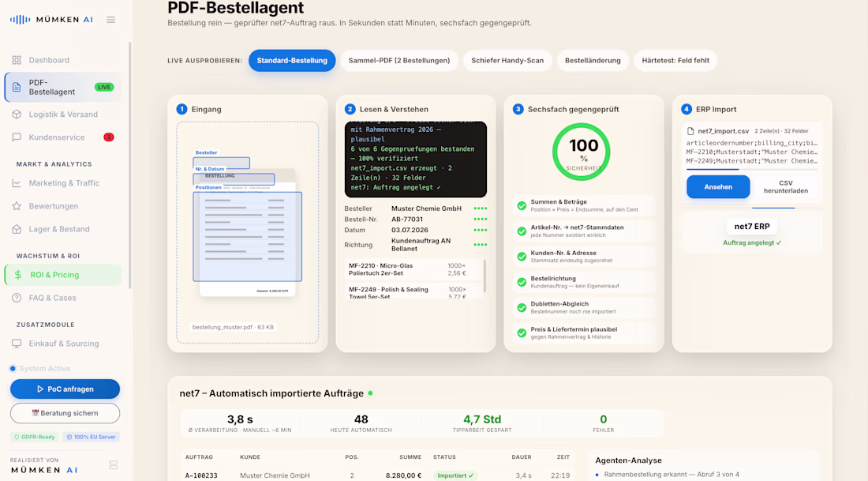Click the dark processing log terminal
This screenshot has width=868, height=481.
coord(415,160)
